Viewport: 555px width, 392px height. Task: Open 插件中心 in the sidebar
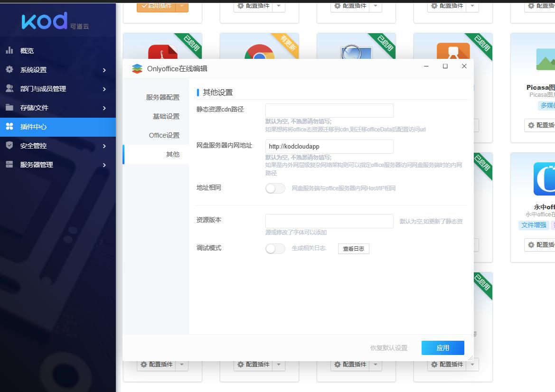[58, 127]
